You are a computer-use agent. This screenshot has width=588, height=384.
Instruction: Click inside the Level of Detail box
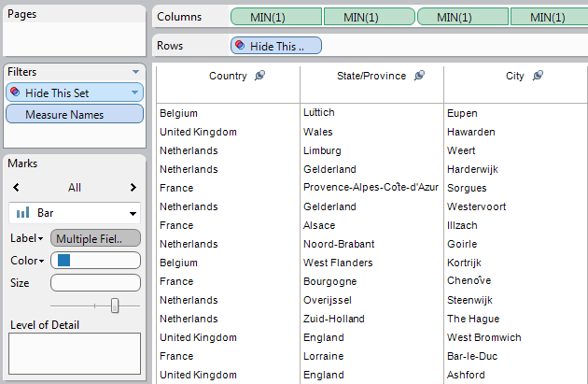coord(75,353)
